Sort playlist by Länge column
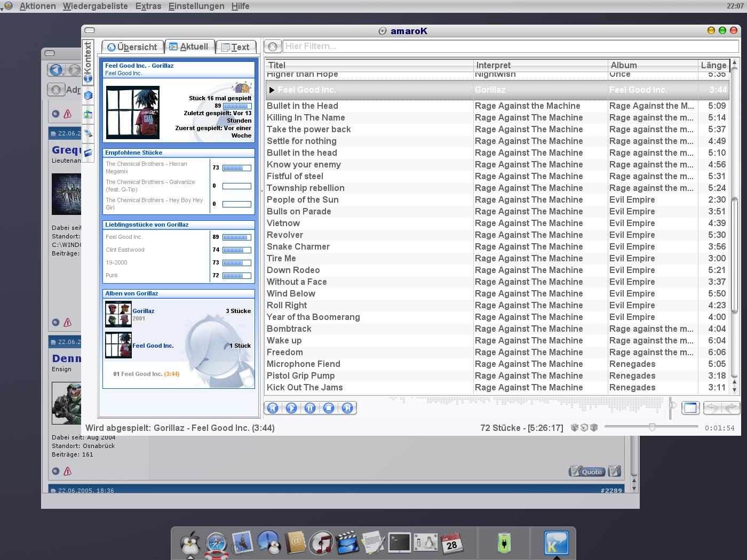The width and height of the screenshot is (747, 560). point(713,65)
